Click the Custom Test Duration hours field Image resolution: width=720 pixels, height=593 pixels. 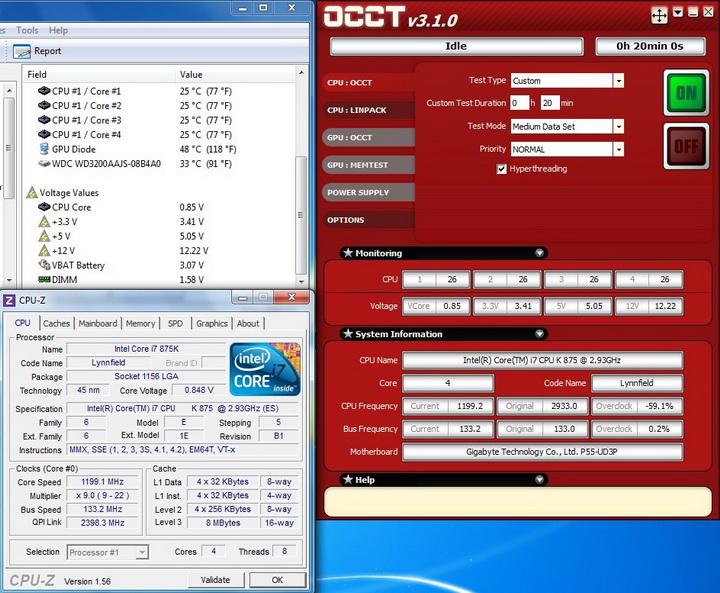[520, 103]
